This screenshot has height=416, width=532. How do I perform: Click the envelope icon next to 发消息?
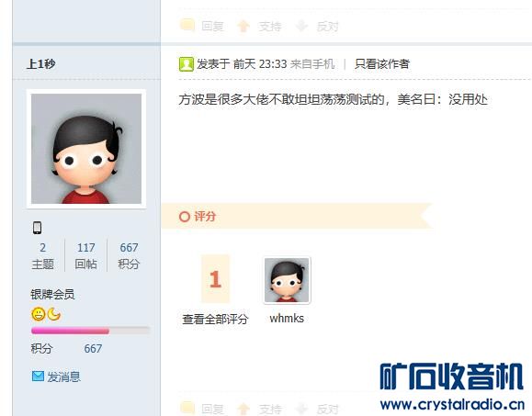pos(38,376)
